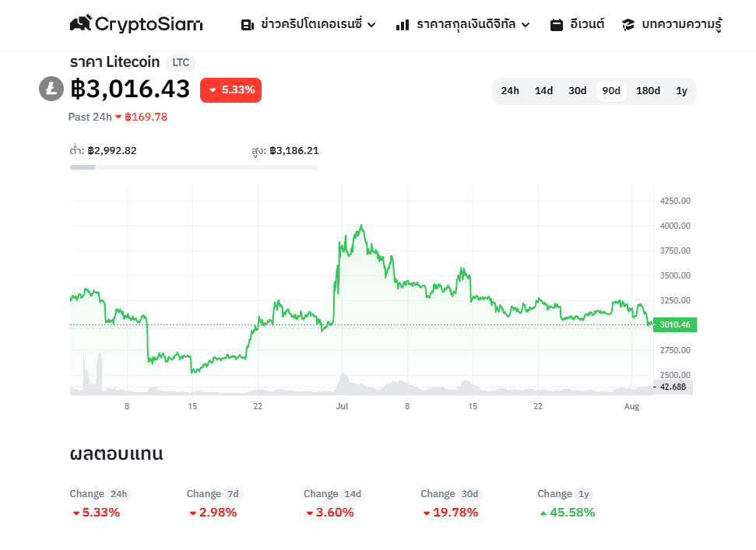Image resolution: width=756 pixels, height=550 pixels.
Task: Click the ฿169.78 past 24h change
Action: click(x=146, y=117)
